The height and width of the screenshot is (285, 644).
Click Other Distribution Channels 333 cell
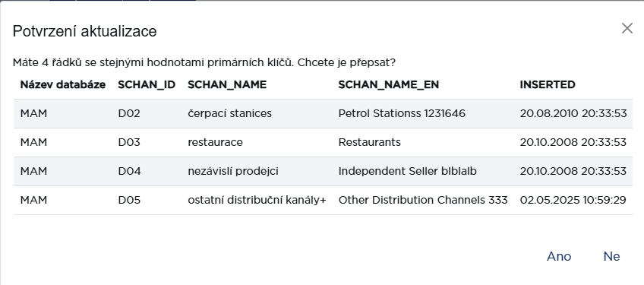point(423,200)
